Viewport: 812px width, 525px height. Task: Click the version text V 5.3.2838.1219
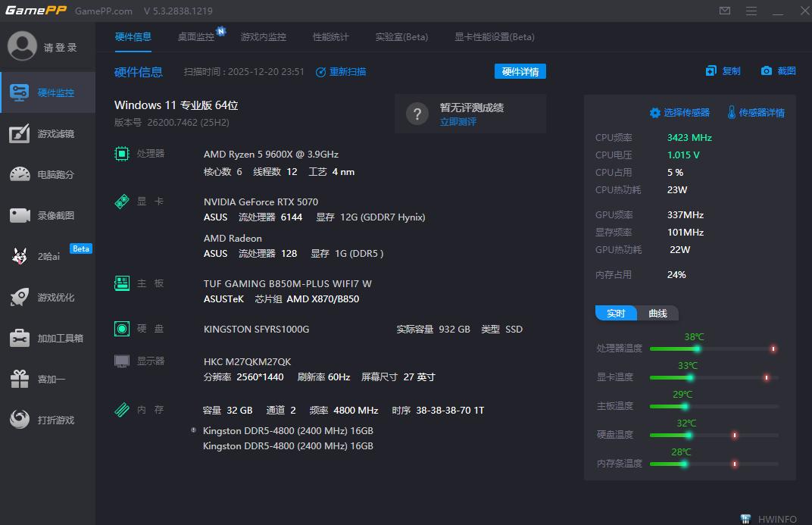point(178,11)
